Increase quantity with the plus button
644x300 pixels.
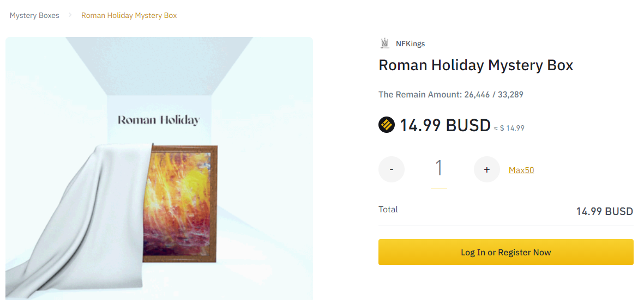pos(487,169)
